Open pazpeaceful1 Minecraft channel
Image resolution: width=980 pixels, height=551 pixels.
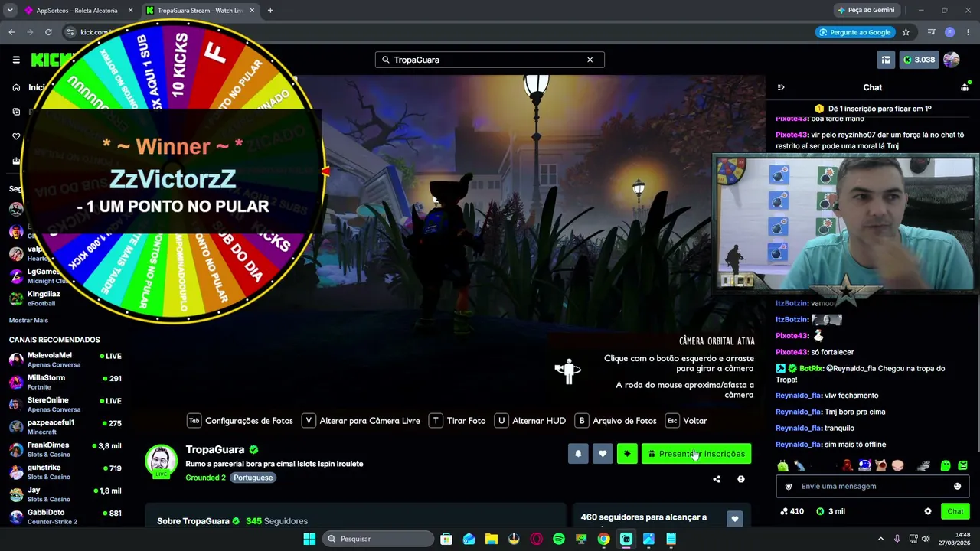[x=65, y=427]
